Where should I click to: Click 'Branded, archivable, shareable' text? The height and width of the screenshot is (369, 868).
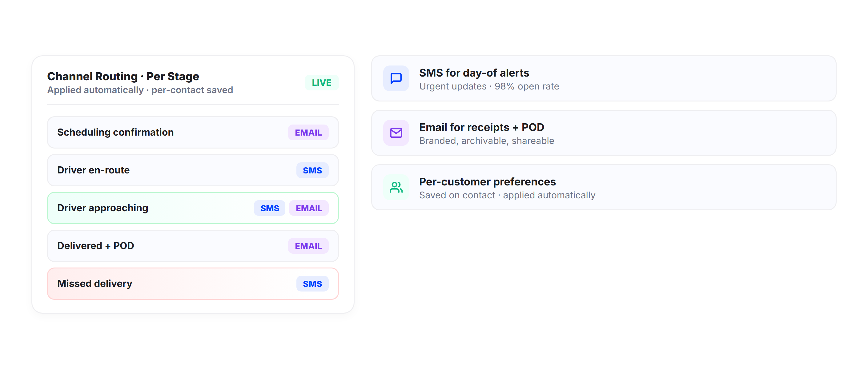pos(487,141)
